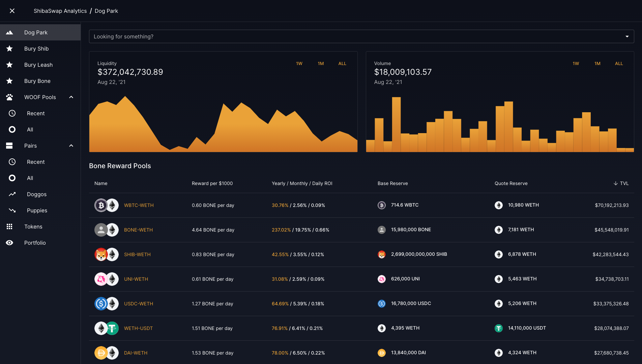This screenshot has height=364, width=642.
Task: Click the circle icon next to All under WOOF Pools
Action: (x=12, y=129)
